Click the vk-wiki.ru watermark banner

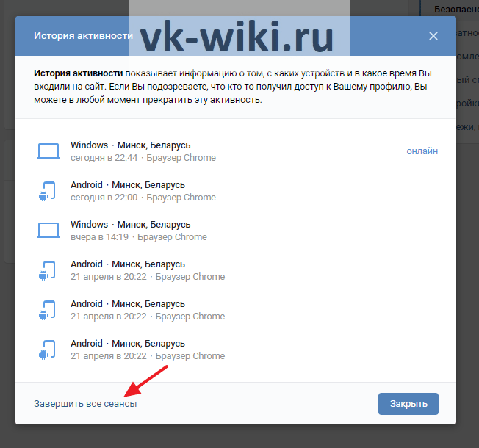point(239,29)
